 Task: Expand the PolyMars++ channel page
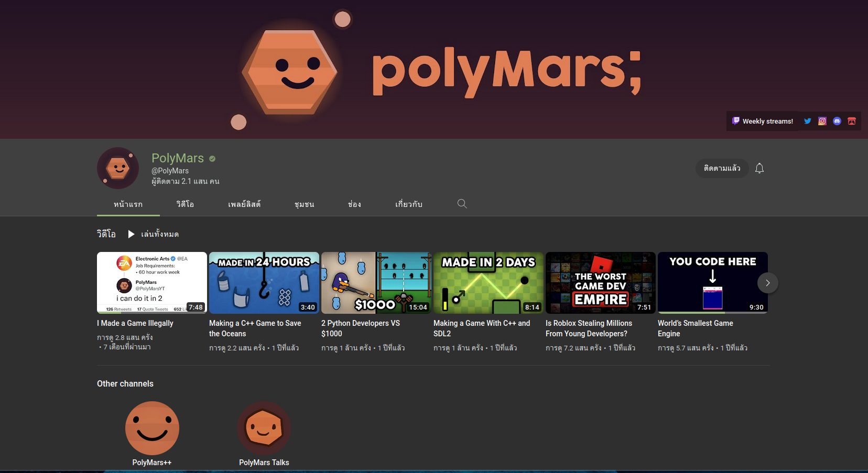[152, 428]
